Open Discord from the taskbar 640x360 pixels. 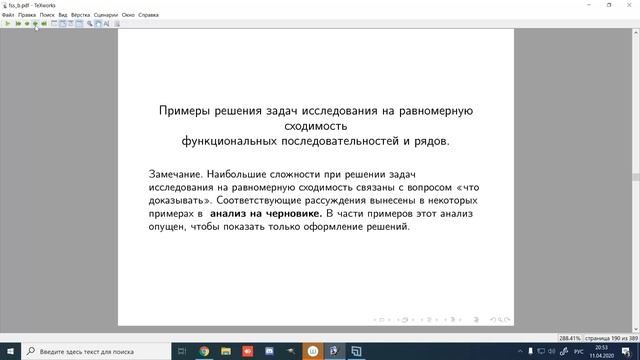click(x=269, y=351)
